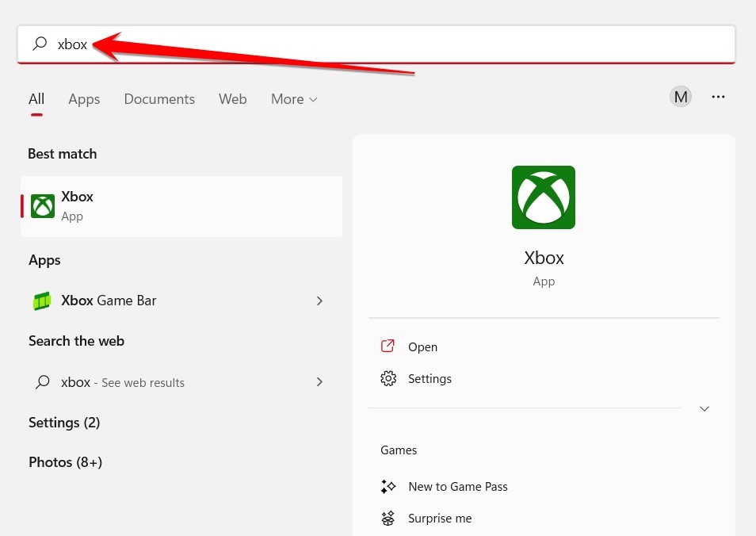Viewport: 756px width, 536px height.
Task: Click the Xbox Game Bar icon
Action: (x=42, y=301)
